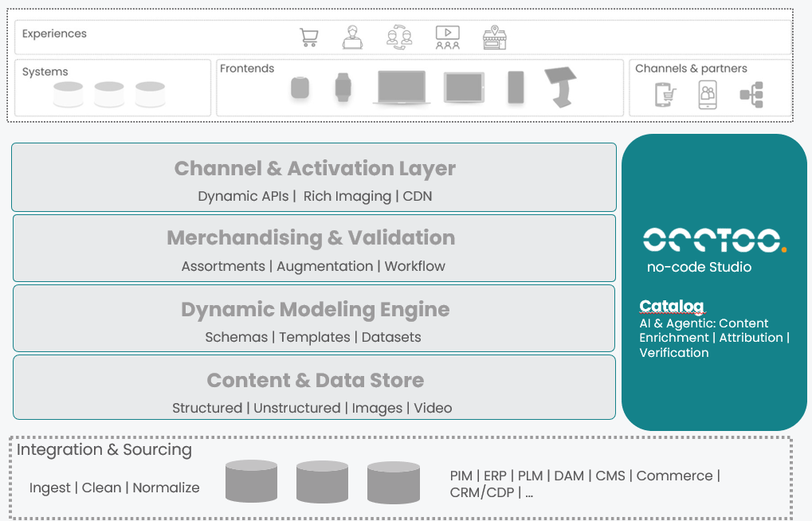Click the rightmost gray database in Integration & Sourcing
This screenshot has width=812, height=521.
point(394,483)
